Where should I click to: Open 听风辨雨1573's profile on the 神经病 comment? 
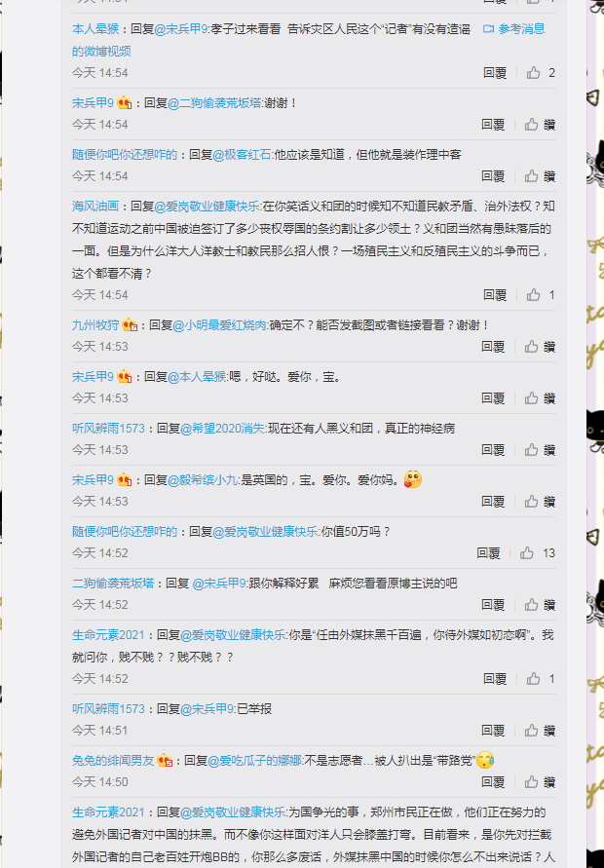coord(108,428)
